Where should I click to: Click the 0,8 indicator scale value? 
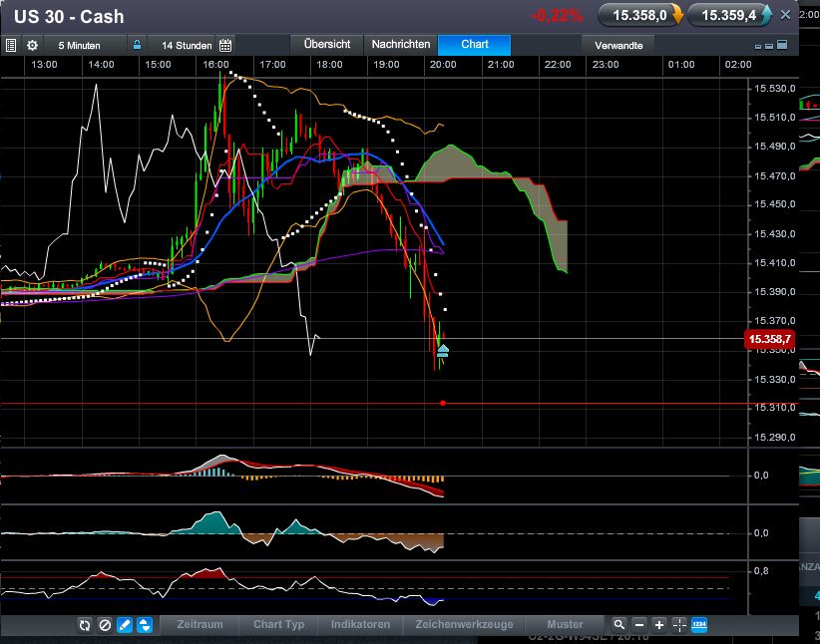pos(761,571)
